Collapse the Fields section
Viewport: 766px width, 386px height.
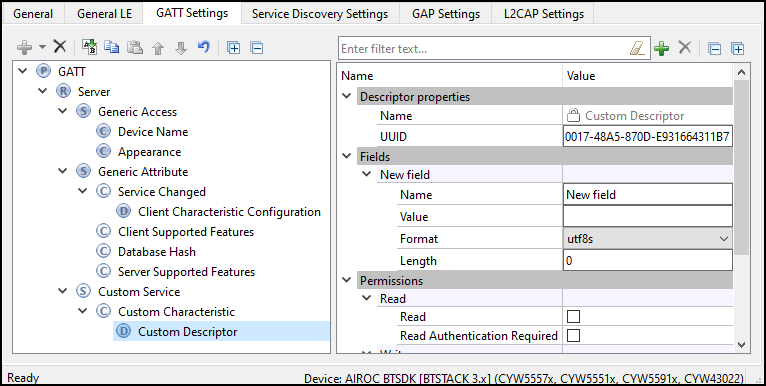click(x=347, y=156)
